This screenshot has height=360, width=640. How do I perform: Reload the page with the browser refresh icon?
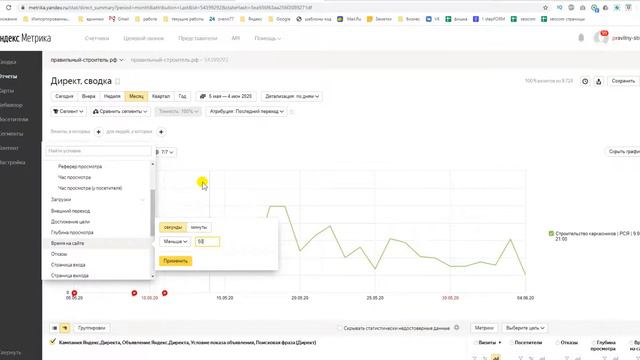click(x=8, y=7)
